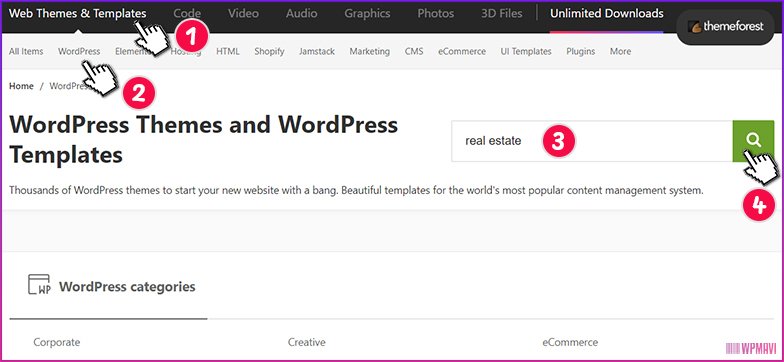
Task: Open the Photos marketplace tab
Action: click(436, 14)
